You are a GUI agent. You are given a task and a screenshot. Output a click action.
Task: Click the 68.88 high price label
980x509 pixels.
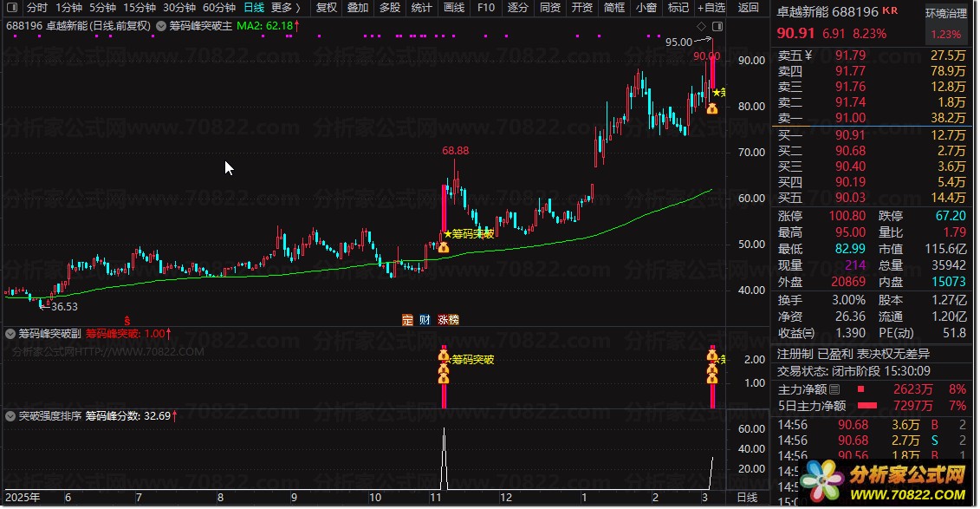click(x=455, y=151)
